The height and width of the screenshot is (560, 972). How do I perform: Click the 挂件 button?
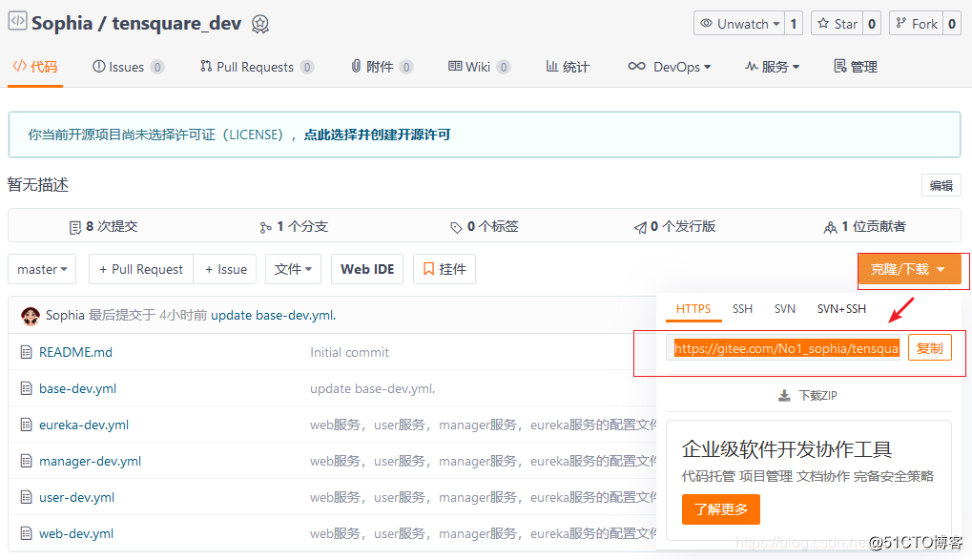tap(445, 269)
